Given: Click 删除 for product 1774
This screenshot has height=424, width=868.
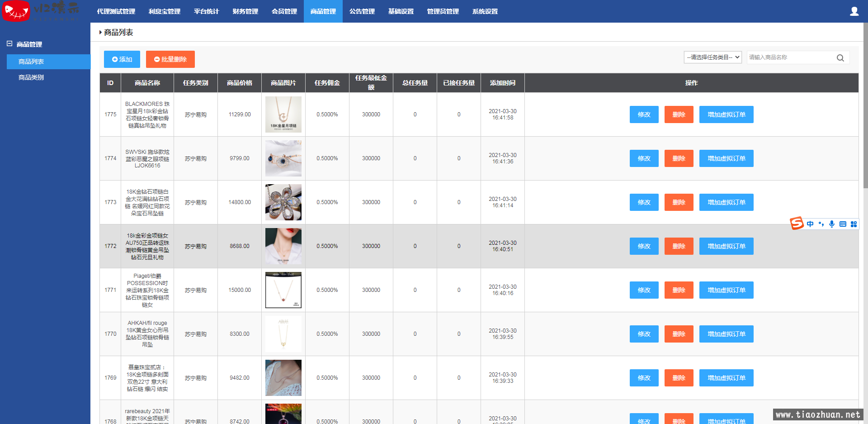Looking at the screenshot, I should point(679,158).
